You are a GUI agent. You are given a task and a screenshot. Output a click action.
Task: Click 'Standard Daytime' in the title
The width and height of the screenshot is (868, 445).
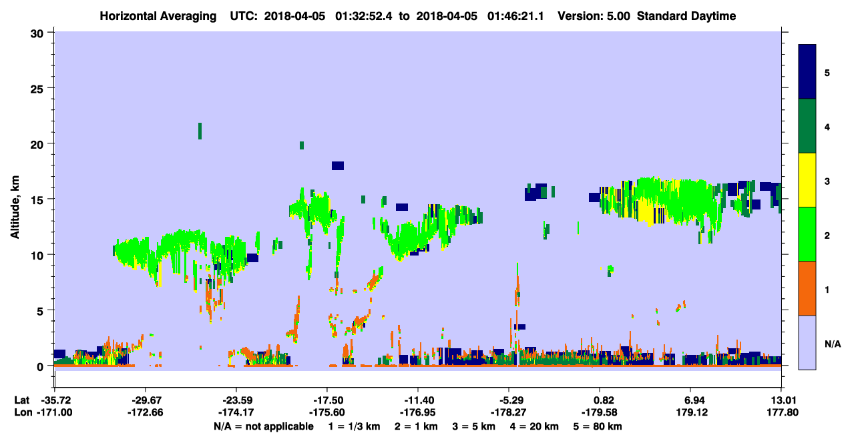click(x=686, y=16)
